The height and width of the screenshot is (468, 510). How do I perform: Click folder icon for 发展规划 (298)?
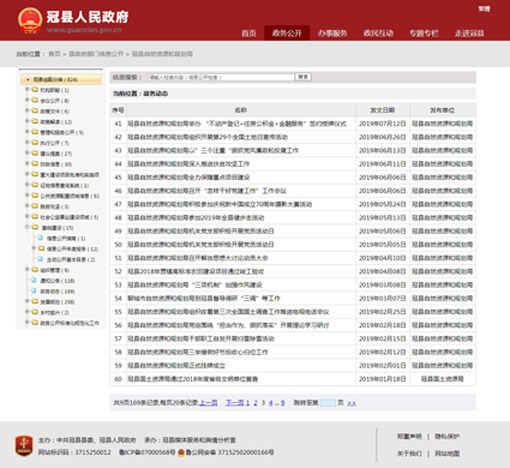[35, 302]
